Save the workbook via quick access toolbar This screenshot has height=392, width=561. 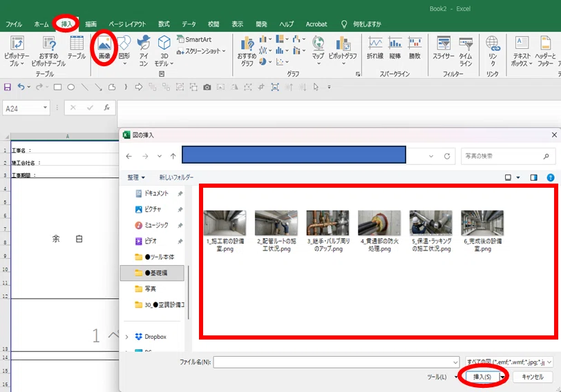click(x=7, y=87)
